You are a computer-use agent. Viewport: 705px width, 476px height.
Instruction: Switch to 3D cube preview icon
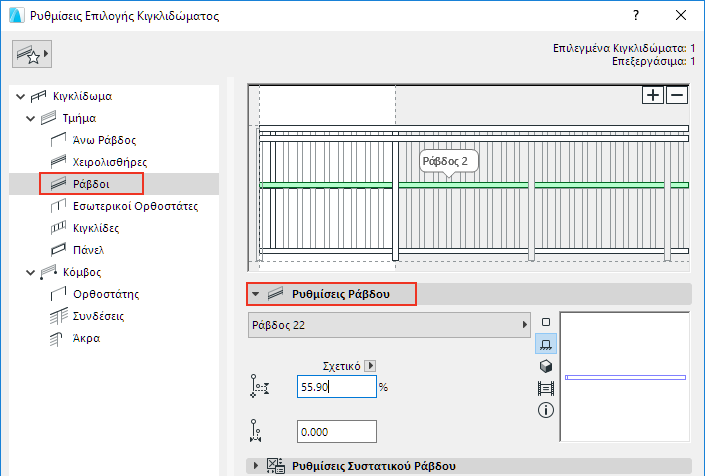point(546,366)
